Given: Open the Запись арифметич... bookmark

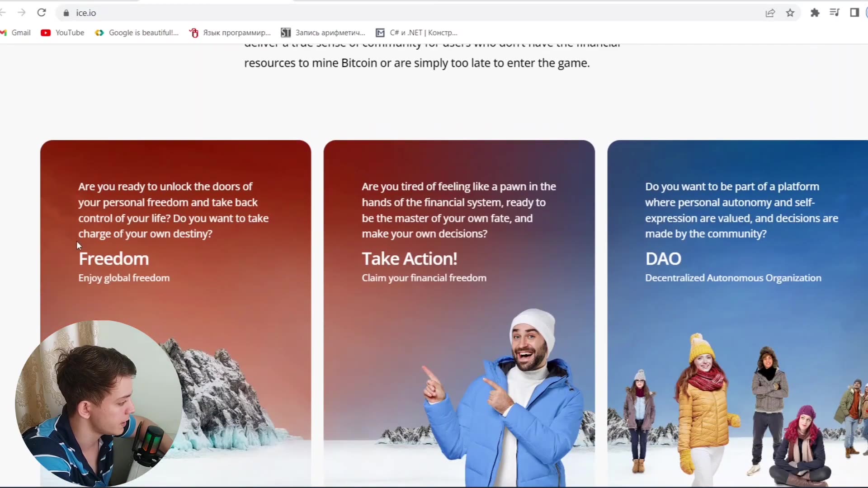Looking at the screenshot, I should click(x=323, y=33).
